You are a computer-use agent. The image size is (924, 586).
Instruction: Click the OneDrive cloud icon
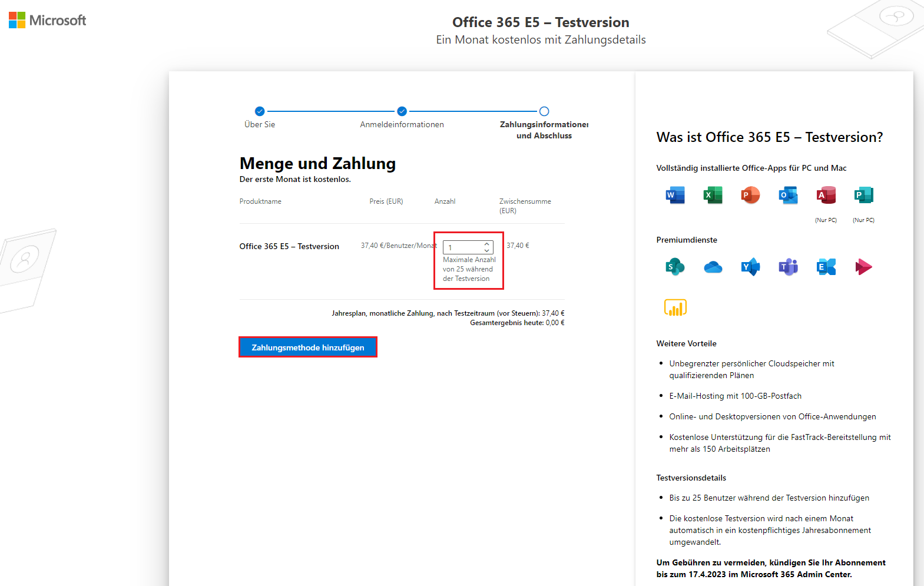(x=713, y=267)
